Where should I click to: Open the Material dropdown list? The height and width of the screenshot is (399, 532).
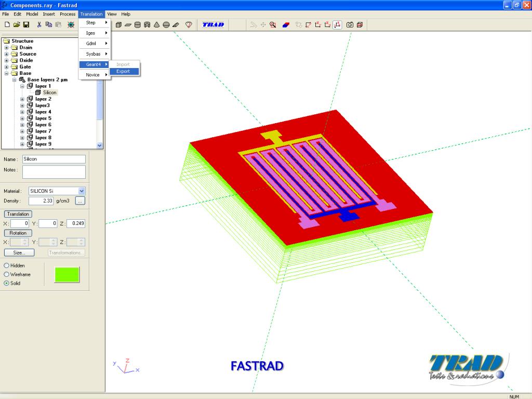[x=82, y=191]
